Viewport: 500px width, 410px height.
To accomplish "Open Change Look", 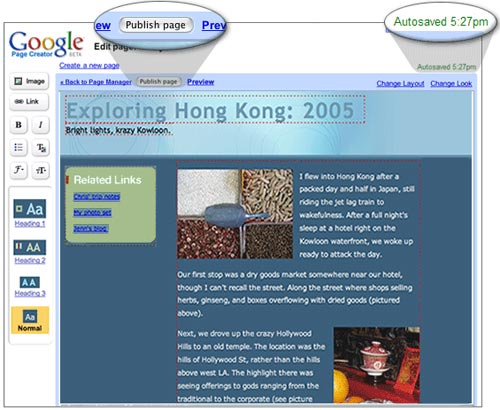I will (451, 83).
